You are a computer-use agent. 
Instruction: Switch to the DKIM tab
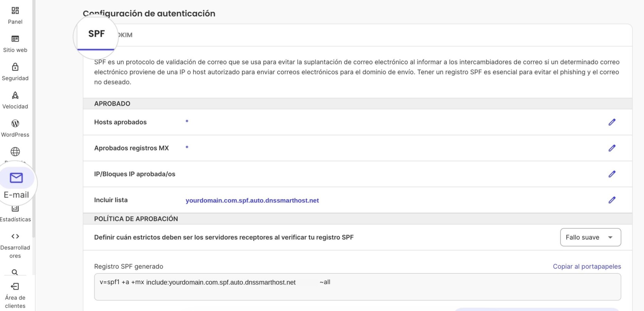click(125, 35)
